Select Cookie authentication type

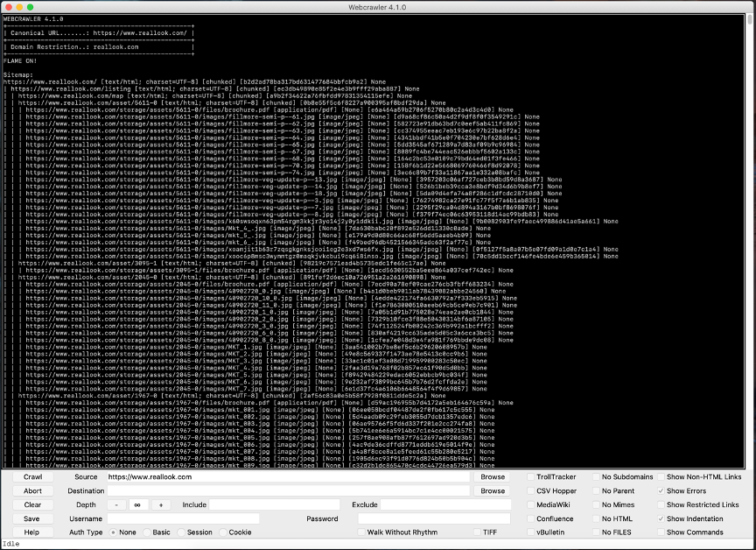pos(223,532)
